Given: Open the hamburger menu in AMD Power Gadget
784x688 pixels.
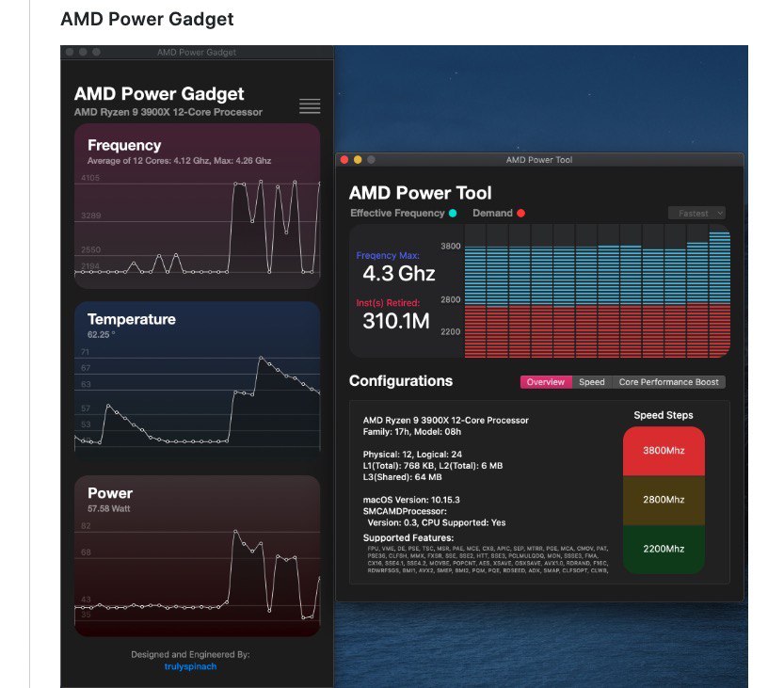Looking at the screenshot, I should 310,106.
